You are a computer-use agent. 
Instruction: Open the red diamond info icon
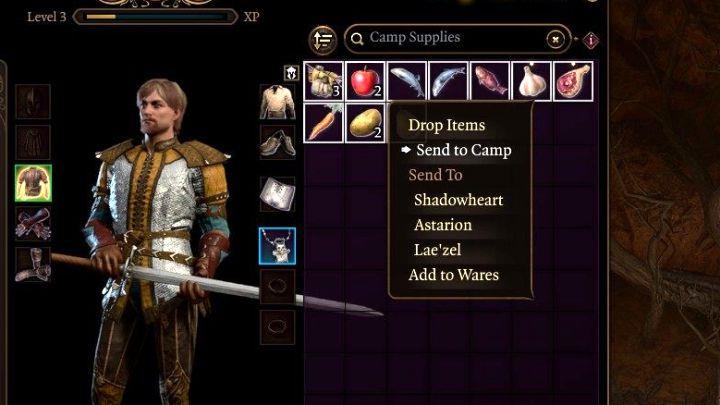point(591,40)
